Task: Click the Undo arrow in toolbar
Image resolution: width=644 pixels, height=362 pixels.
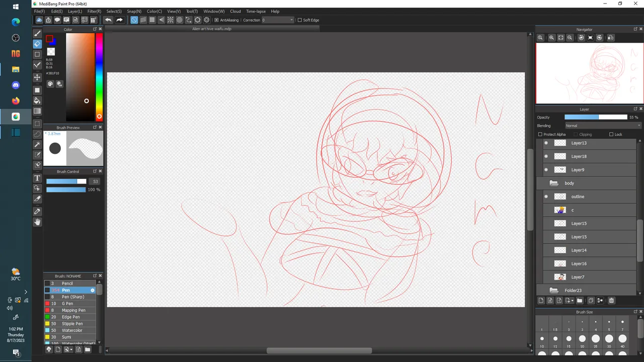Action: point(108,20)
